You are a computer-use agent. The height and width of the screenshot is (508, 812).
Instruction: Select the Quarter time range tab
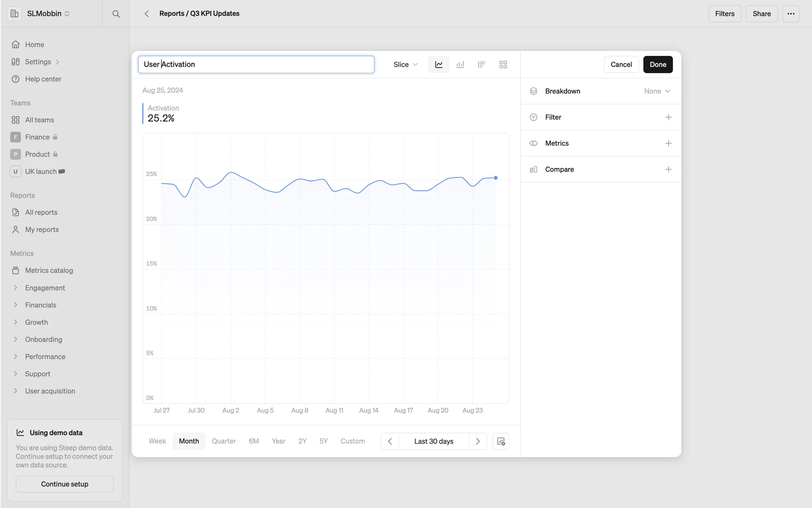[224, 441]
